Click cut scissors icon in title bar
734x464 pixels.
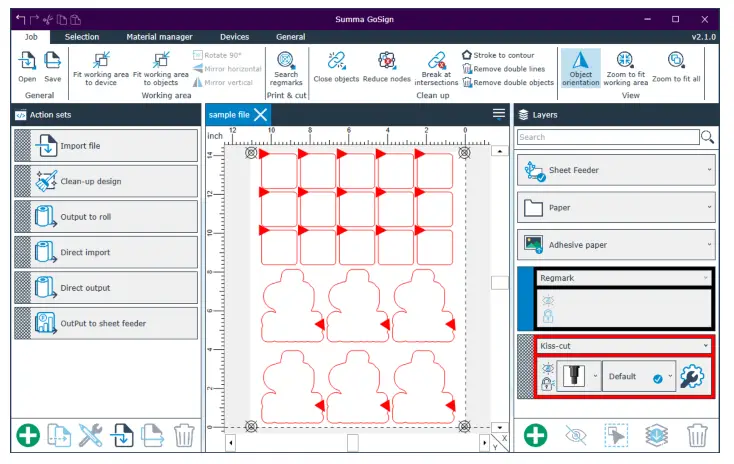tap(48, 19)
